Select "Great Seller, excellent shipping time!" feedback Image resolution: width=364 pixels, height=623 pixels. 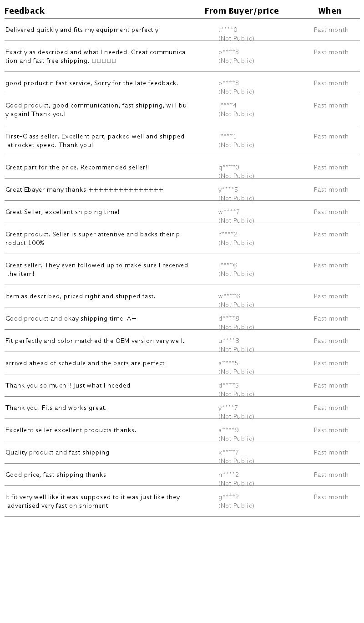pos(62,212)
